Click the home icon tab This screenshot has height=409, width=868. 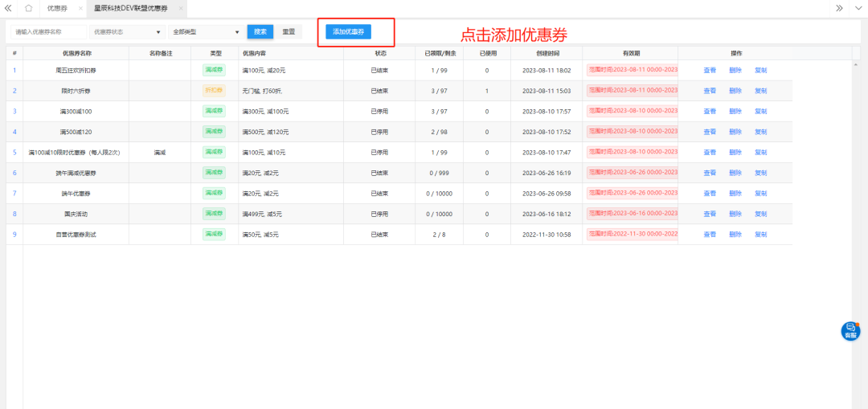coord(28,8)
